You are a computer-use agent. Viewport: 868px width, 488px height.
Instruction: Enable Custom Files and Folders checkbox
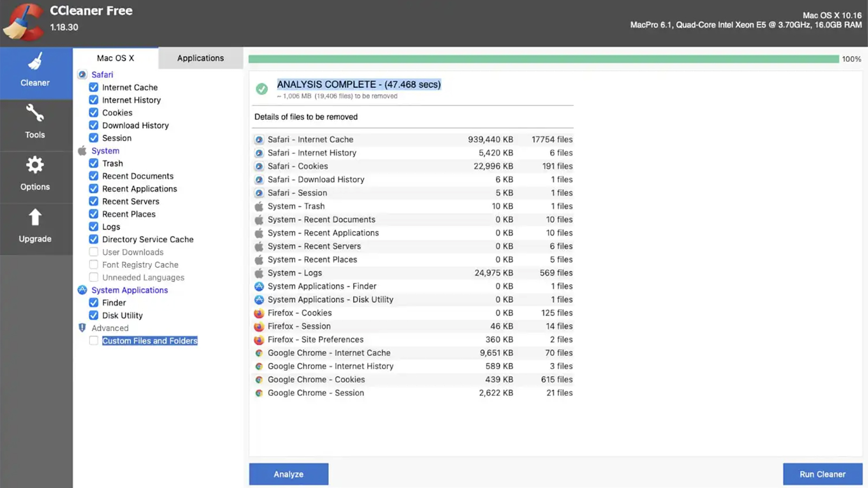click(x=94, y=341)
